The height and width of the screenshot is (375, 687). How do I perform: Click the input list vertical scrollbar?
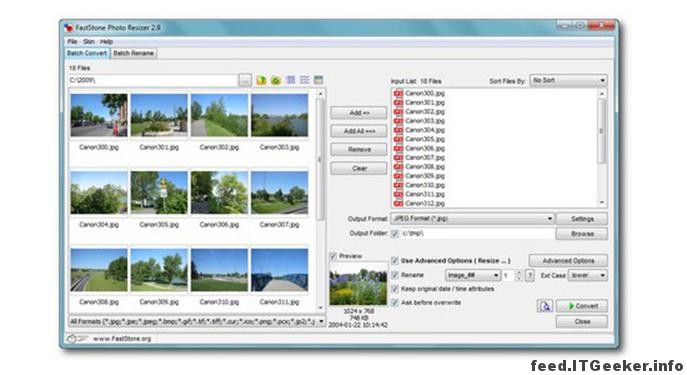pos(602,148)
